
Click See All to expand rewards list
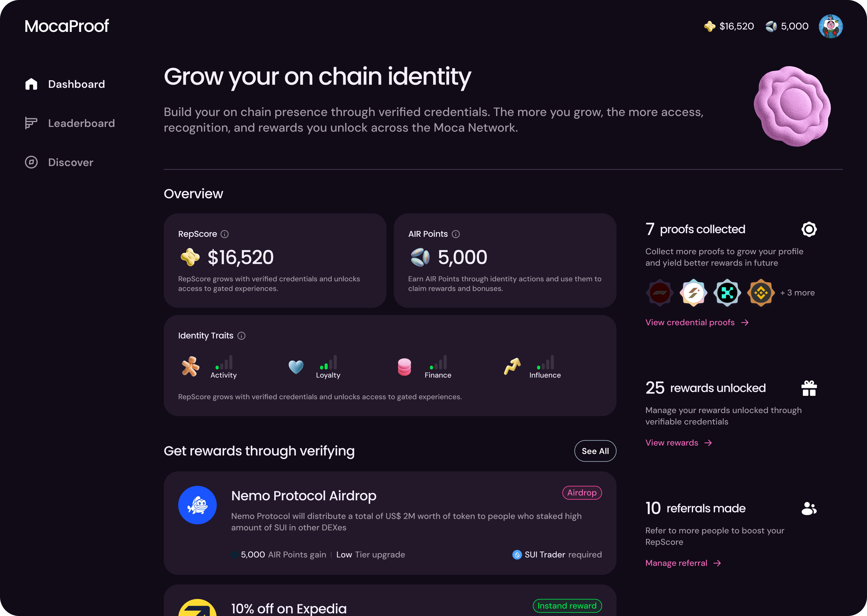tap(595, 451)
